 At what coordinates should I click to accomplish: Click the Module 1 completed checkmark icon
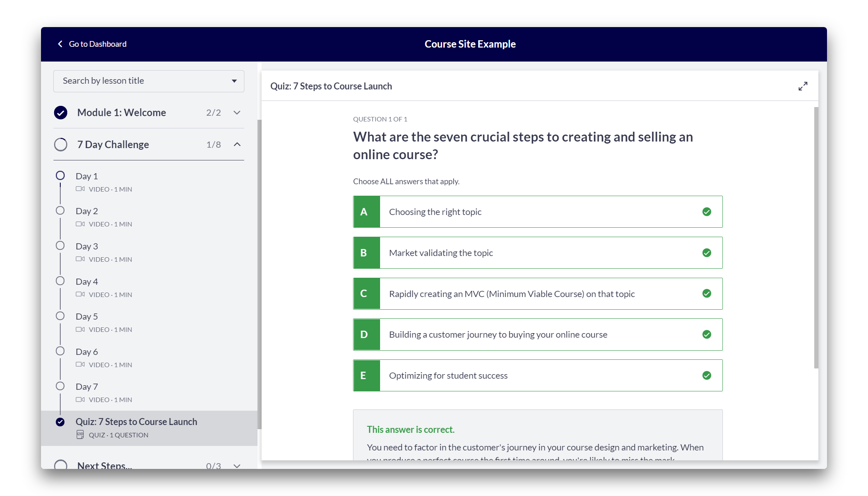tap(61, 112)
